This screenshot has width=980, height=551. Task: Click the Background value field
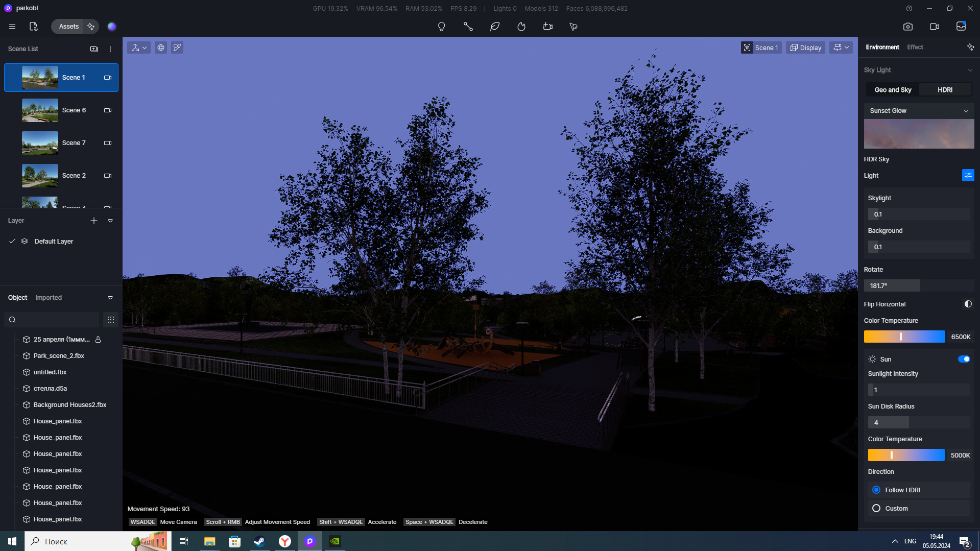(919, 247)
